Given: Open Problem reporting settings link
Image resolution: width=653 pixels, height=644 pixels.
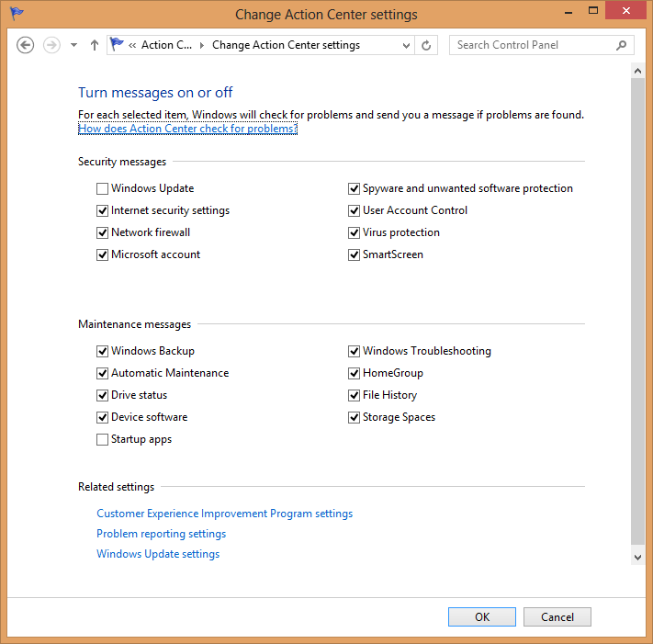Looking at the screenshot, I should coord(161,534).
